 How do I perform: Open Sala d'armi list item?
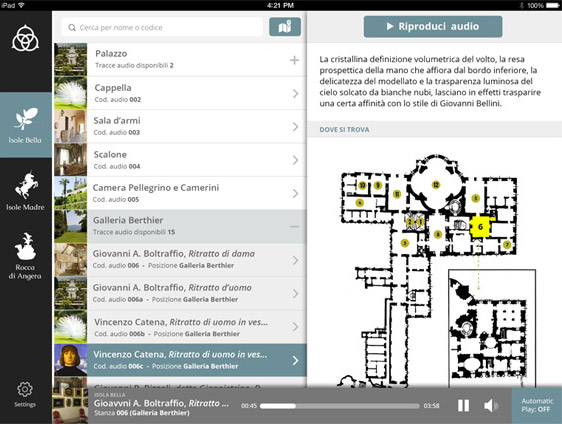tap(180, 127)
